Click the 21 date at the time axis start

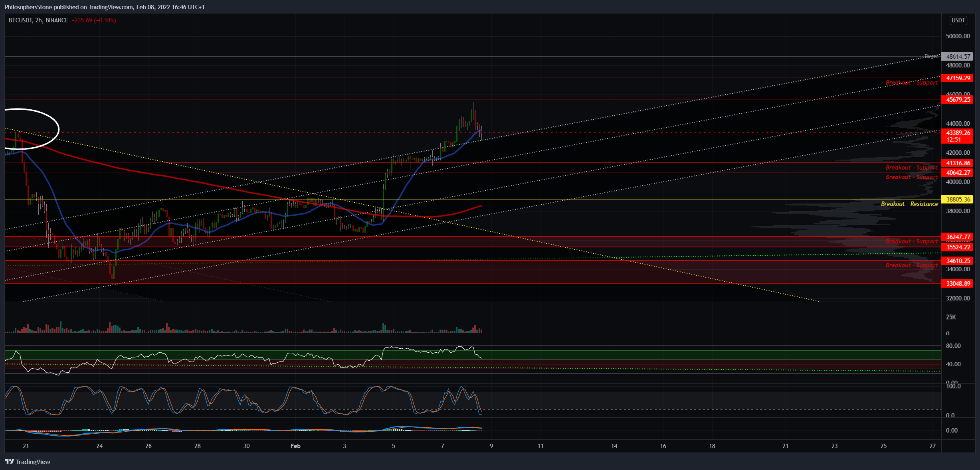coord(26,446)
